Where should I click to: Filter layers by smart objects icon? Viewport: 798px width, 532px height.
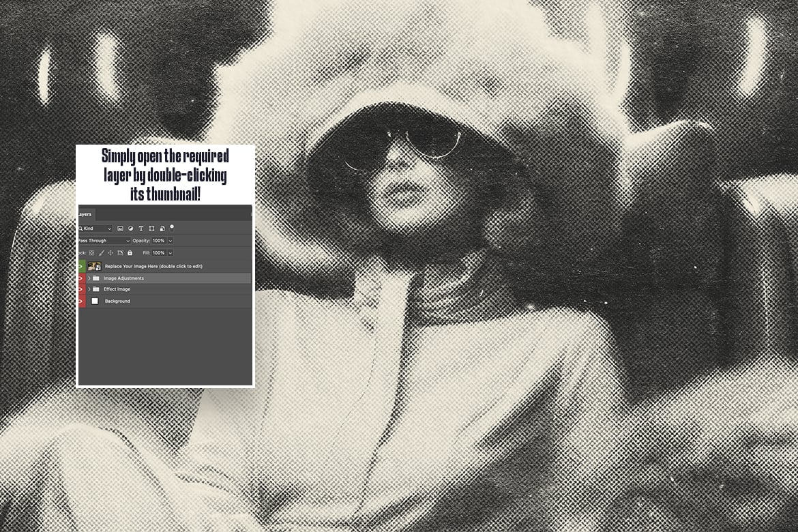[x=162, y=228]
